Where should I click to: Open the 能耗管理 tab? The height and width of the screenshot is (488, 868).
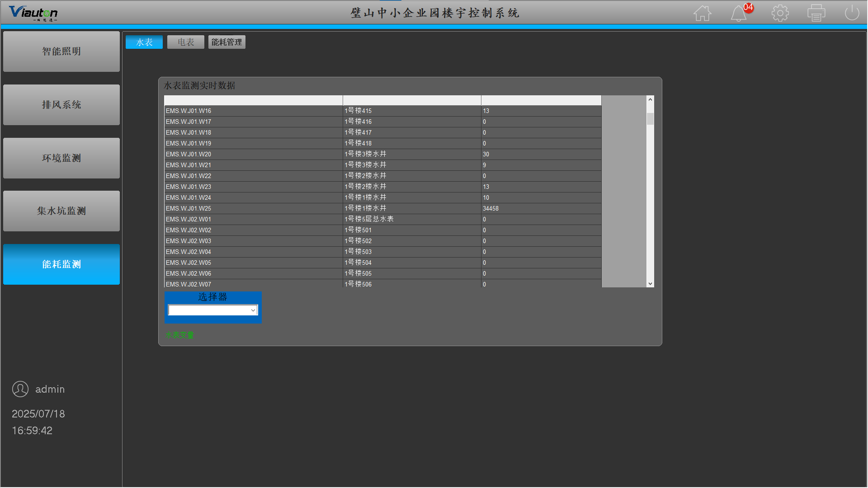226,42
